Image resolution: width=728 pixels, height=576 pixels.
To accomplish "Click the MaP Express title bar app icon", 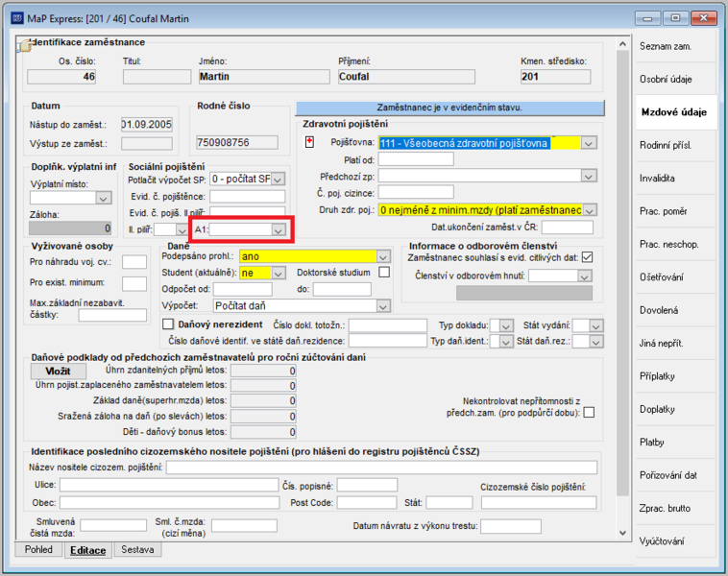I will click(x=17, y=18).
